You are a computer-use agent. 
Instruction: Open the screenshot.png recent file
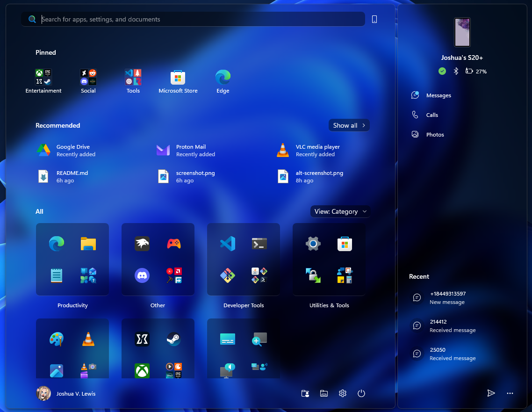(186, 176)
